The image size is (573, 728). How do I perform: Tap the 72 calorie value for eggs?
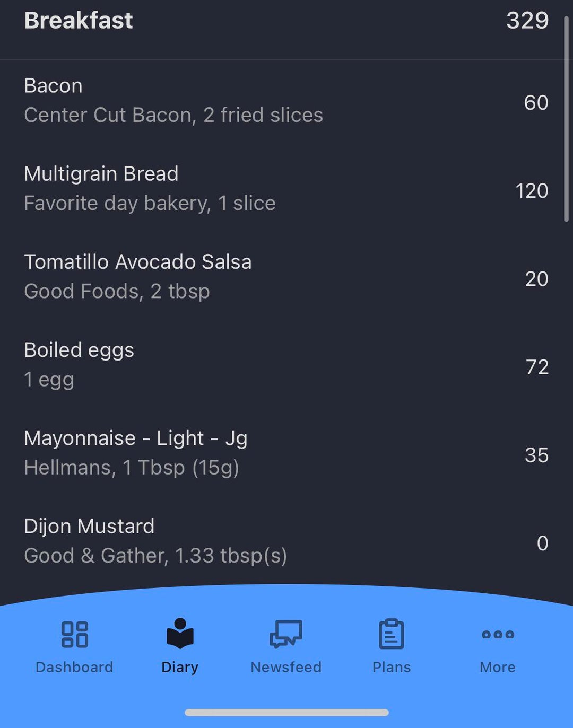(537, 367)
